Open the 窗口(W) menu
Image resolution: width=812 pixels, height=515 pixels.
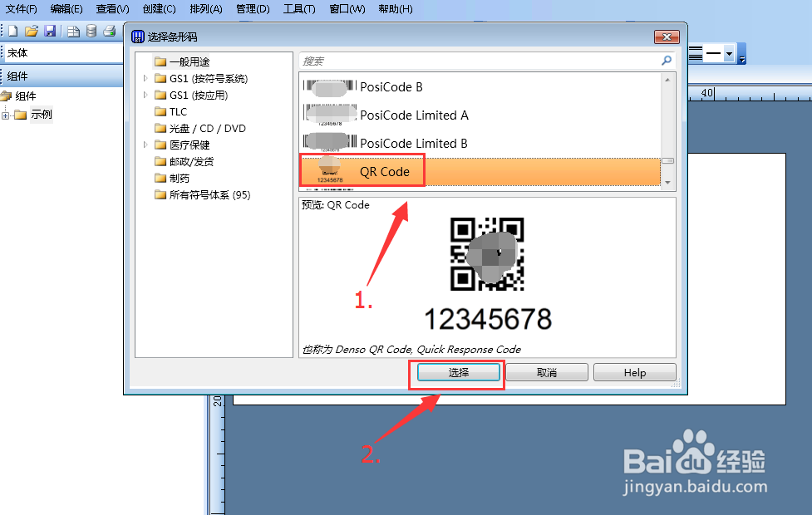tap(347, 9)
